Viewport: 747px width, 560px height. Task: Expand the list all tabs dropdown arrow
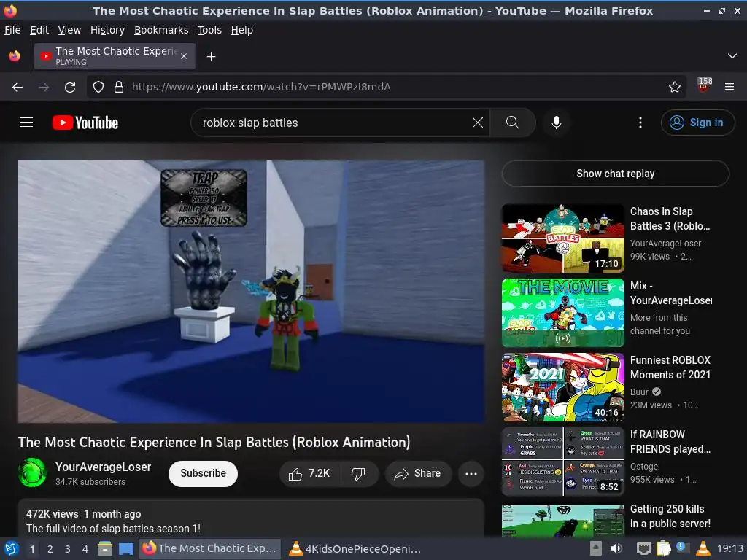click(732, 56)
